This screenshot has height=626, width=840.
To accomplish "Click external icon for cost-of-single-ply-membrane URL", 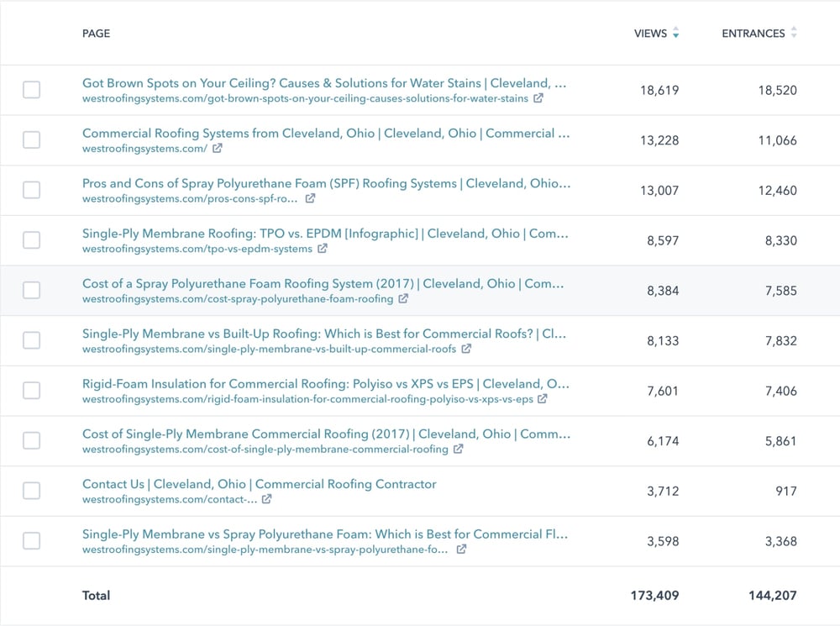I will [458, 450].
